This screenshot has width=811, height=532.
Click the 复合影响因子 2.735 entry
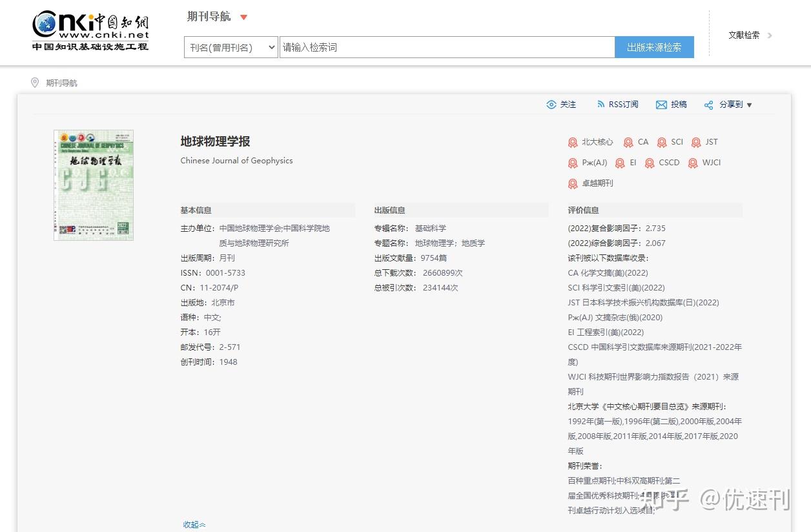point(617,229)
